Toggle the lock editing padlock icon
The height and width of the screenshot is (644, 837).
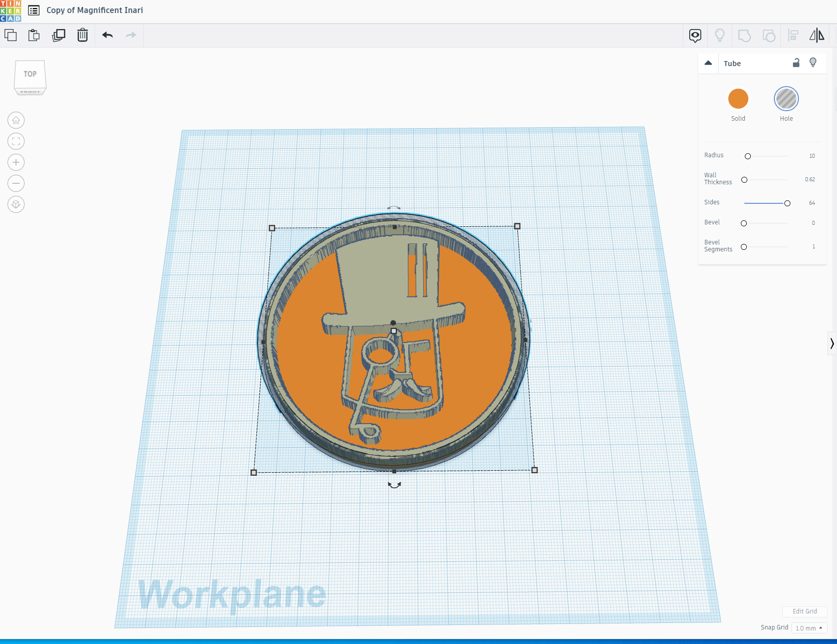click(796, 63)
